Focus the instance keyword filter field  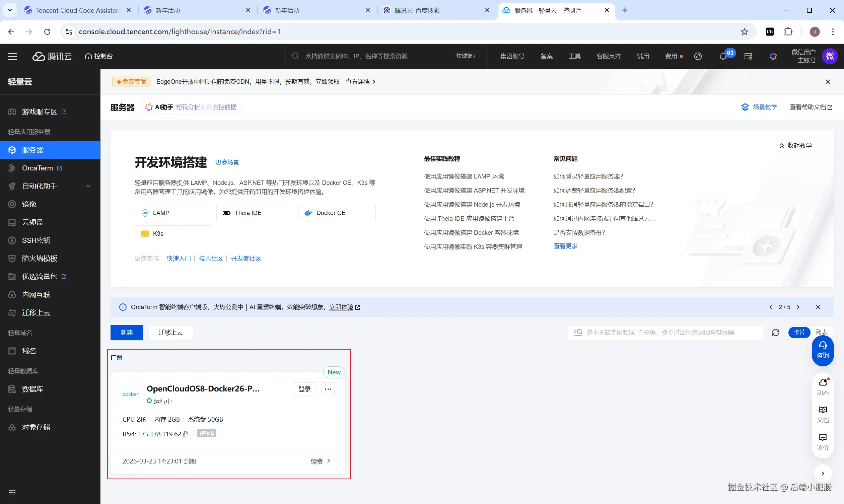tap(666, 332)
